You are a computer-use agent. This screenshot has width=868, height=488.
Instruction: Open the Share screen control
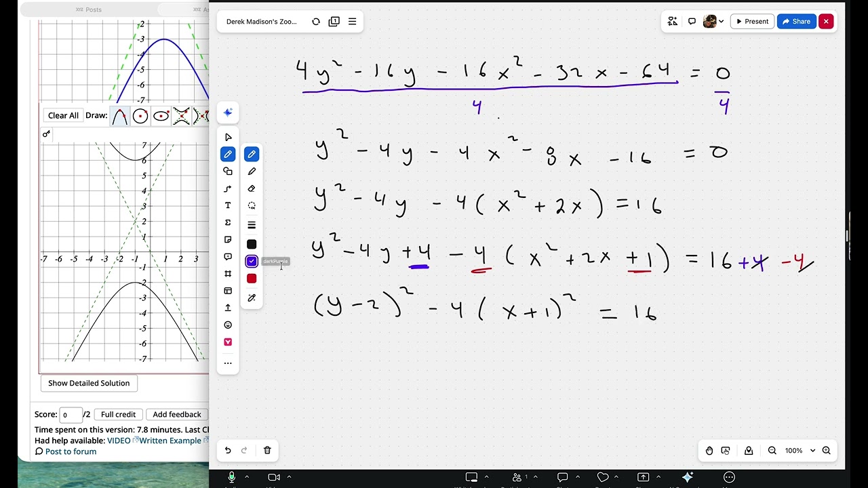[644, 478]
